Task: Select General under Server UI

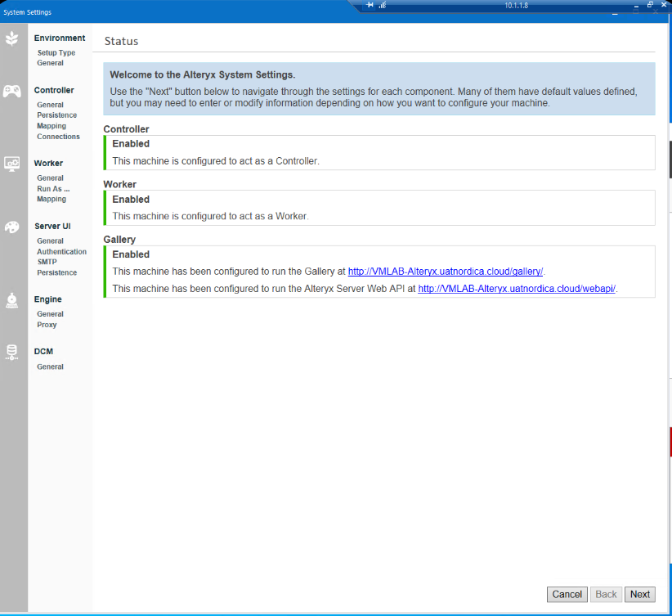Action: point(50,241)
